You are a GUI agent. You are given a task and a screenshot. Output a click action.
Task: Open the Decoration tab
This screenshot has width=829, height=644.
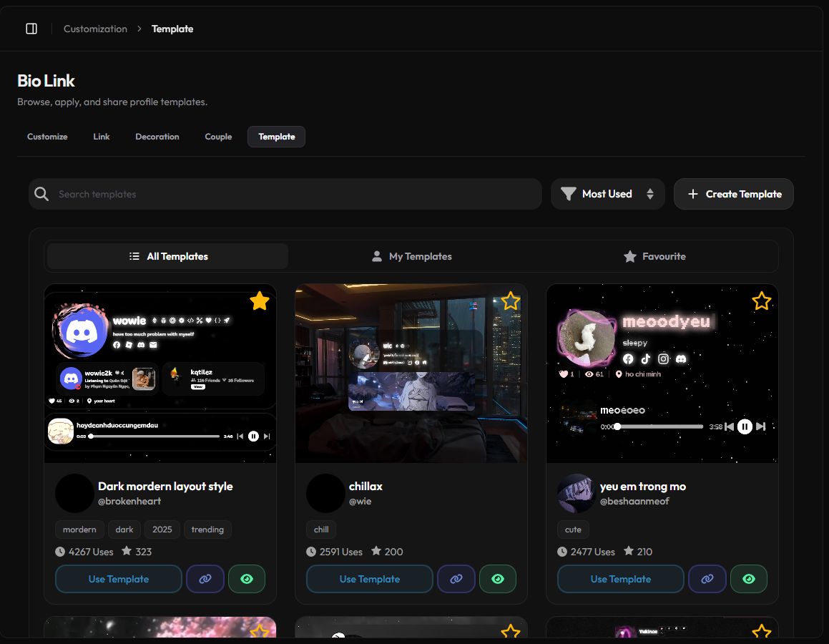[x=157, y=137]
